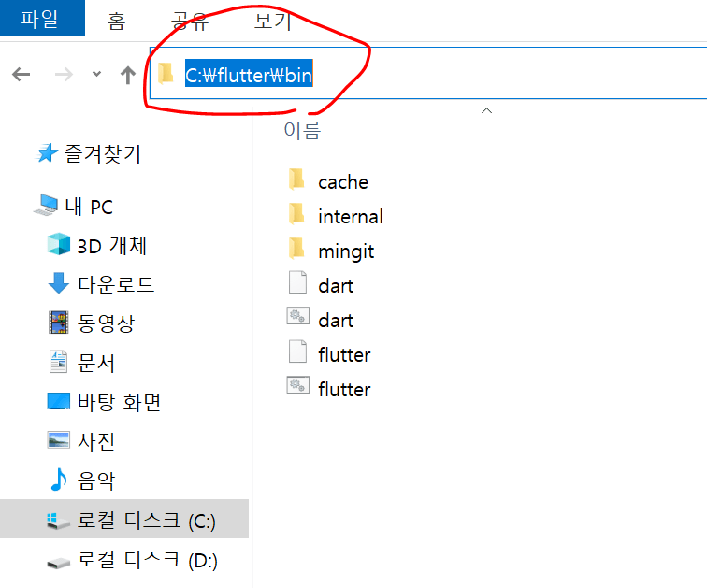Select the internal folder name
Screen dimensions: 707x588
tap(351, 217)
